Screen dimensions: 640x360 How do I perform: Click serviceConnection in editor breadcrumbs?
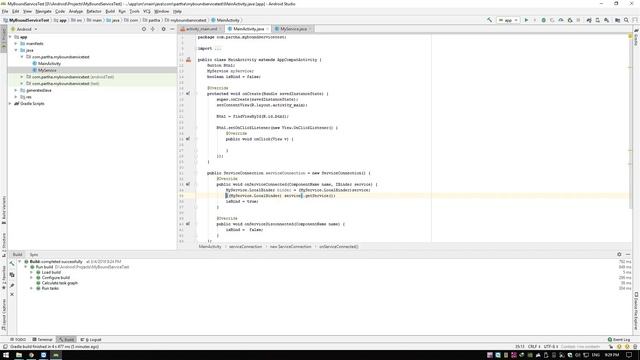[x=245, y=247]
